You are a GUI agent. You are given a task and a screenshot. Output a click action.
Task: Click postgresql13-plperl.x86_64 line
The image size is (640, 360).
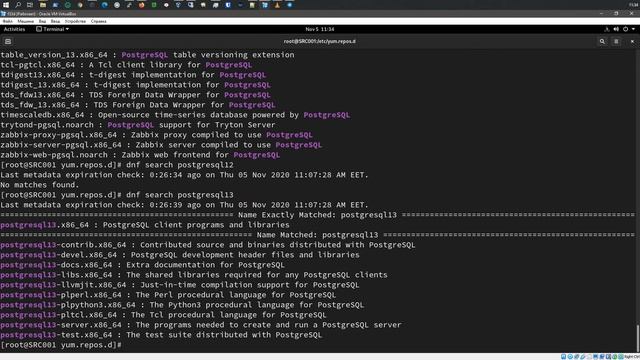(x=168, y=295)
